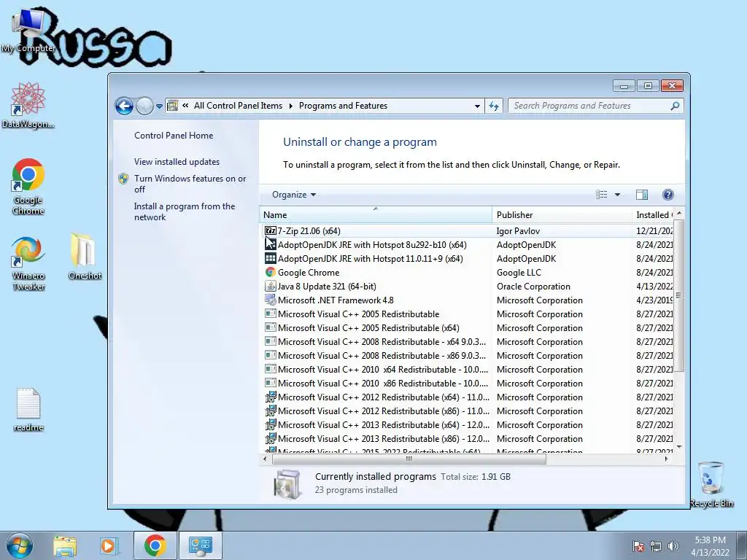Click Chrome icon in the programs list
The image size is (747, 560).
(270, 273)
